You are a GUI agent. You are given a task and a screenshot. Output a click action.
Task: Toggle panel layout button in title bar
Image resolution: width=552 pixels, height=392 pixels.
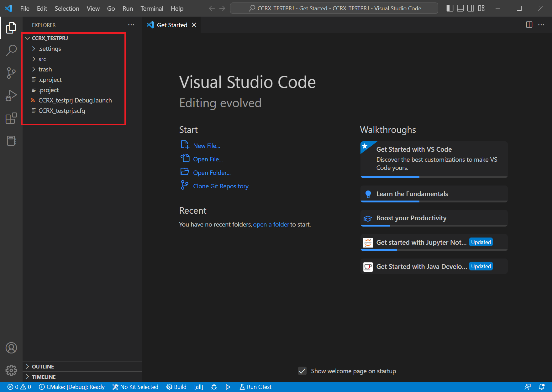[460, 8]
